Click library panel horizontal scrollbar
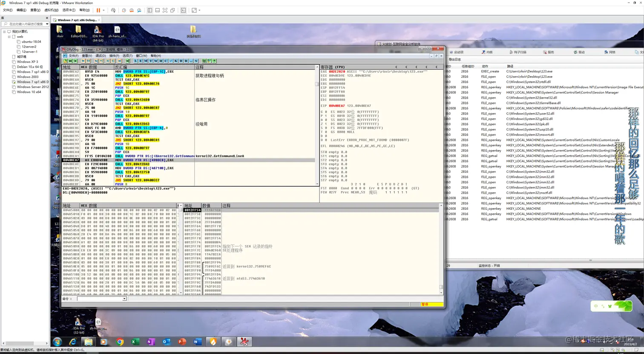 coord(25,343)
